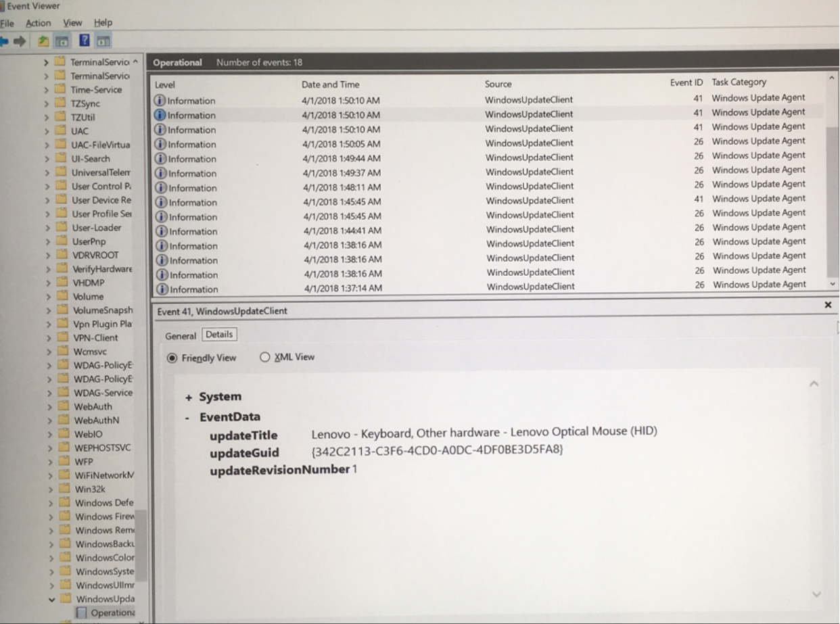Open the View menu
The width and height of the screenshot is (840, 624).
[72, 22]
